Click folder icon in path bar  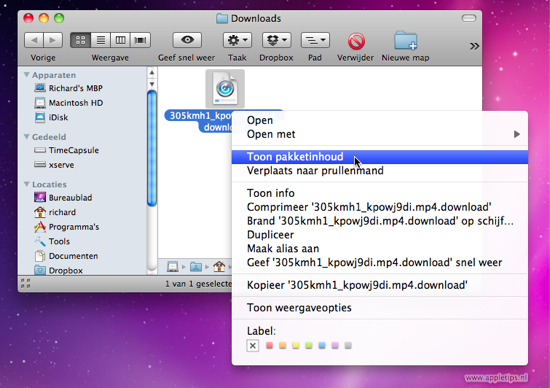coord(196,267)
